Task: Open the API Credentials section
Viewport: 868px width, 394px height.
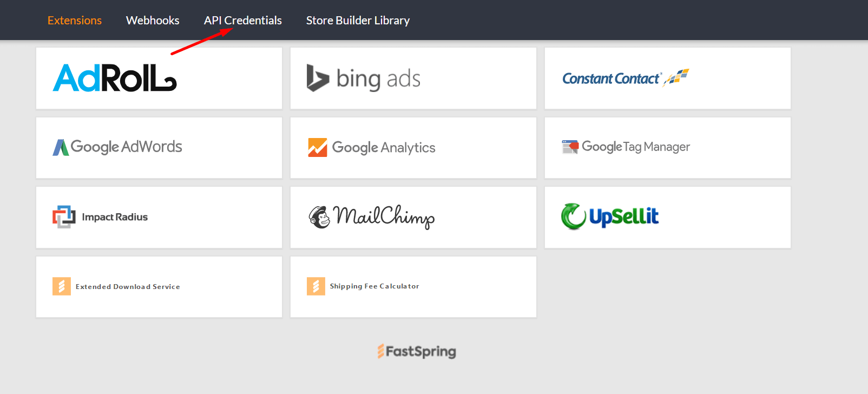Action: [x=242, y=20]
